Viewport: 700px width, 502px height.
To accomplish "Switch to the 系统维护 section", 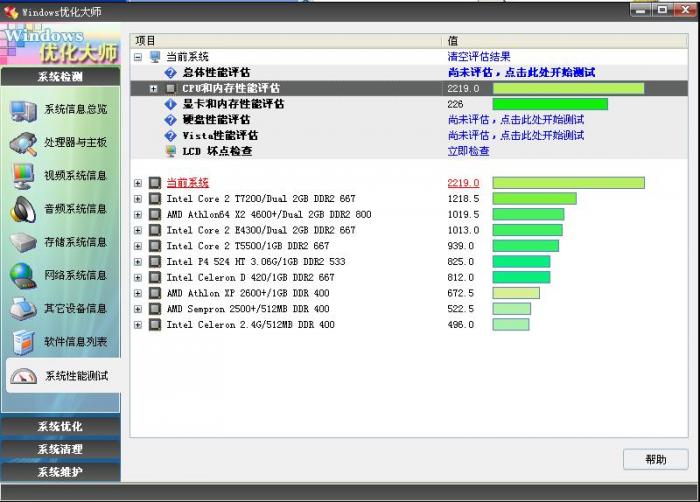I will coord(60,472).
